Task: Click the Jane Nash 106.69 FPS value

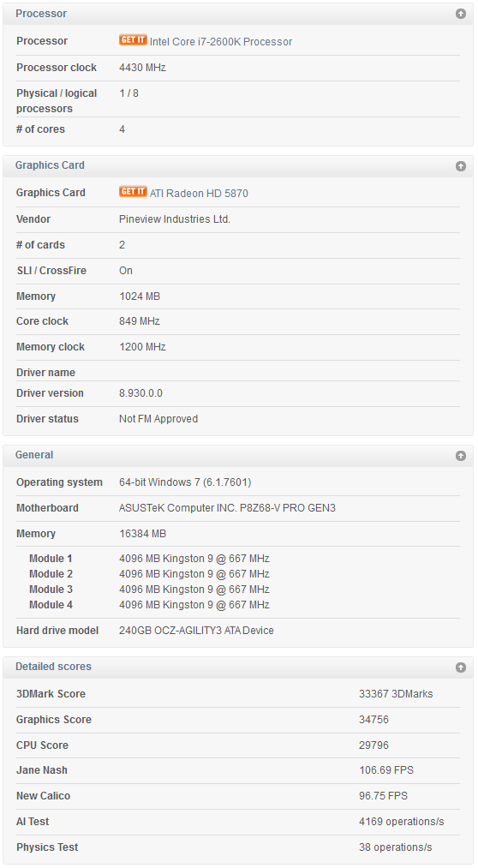Action: pyautogui.click(x=386, y=770)
